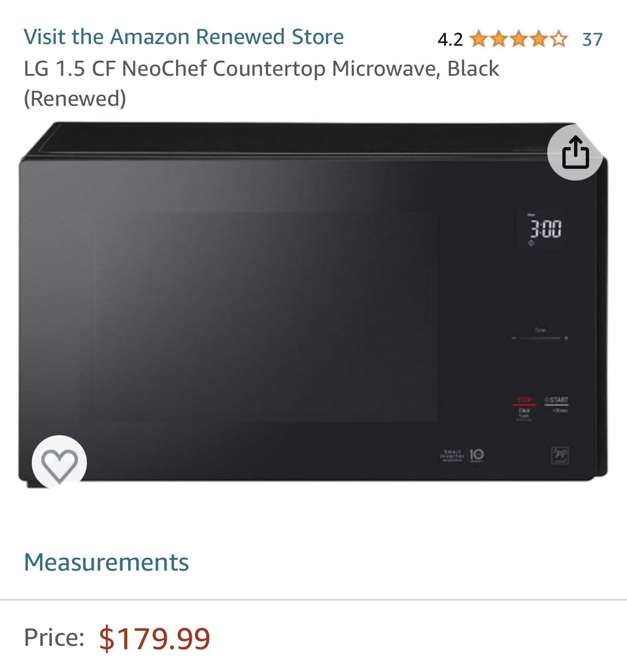The width and height of the screenshot is (627, 672).
Task: Open the Measurements link
Action: tap(106, 562)
